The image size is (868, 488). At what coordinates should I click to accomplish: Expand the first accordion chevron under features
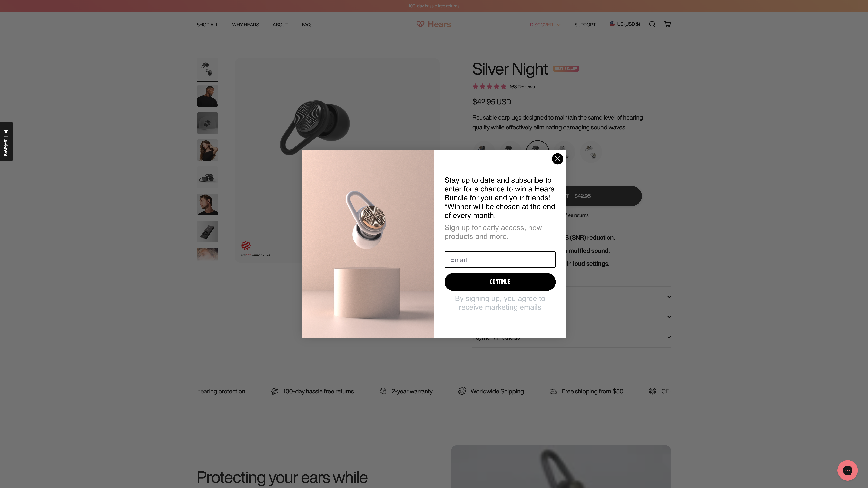669,297
